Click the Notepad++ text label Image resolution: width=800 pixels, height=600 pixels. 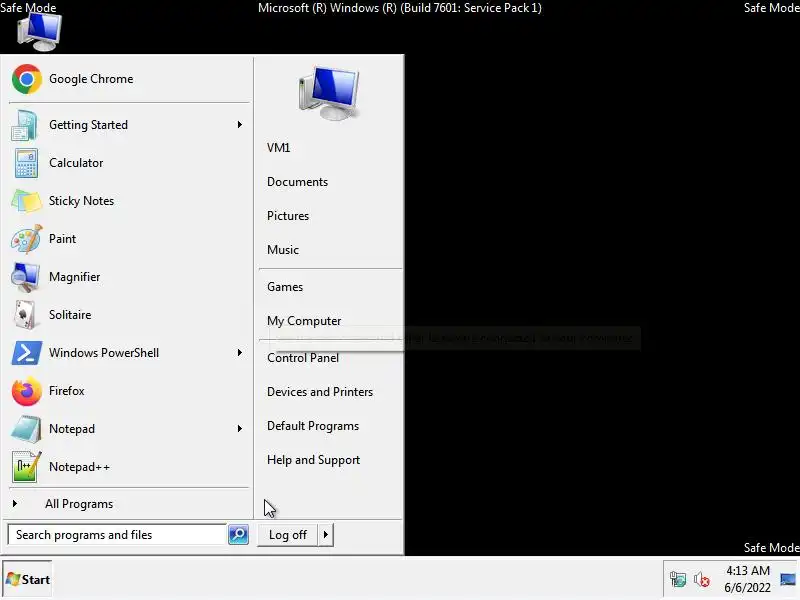click(x=80, y=467)
